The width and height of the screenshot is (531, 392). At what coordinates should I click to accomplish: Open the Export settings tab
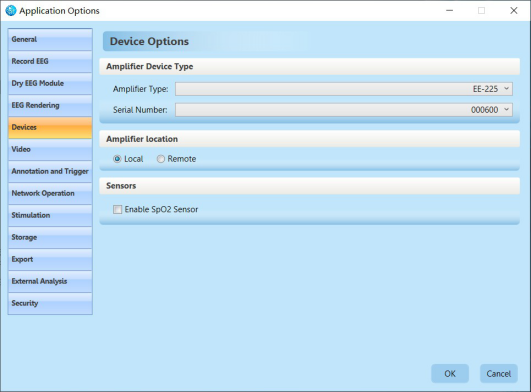[x=50, y=260]
